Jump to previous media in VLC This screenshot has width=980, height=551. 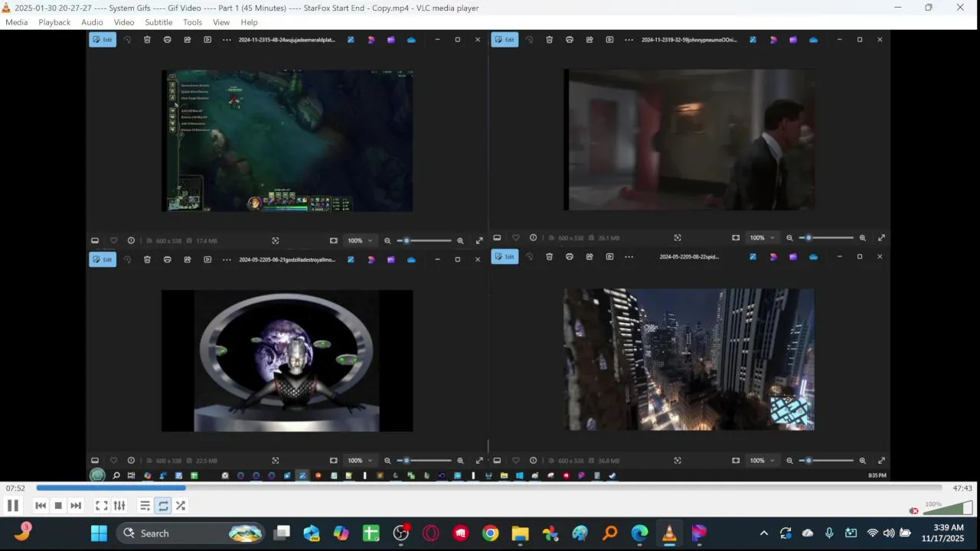[x=41, y=505]
